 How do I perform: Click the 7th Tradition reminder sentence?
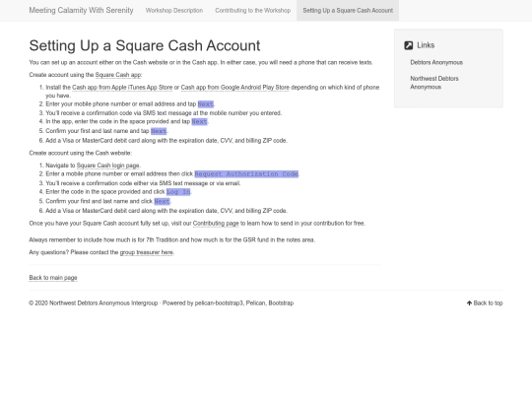click(172, 239)
